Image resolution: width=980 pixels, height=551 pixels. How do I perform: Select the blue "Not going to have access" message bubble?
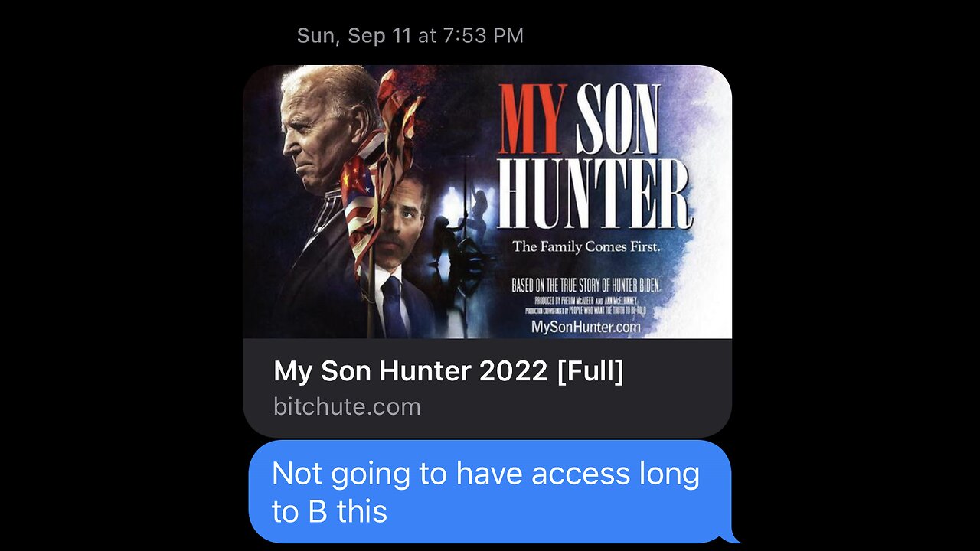click(490, 492)
